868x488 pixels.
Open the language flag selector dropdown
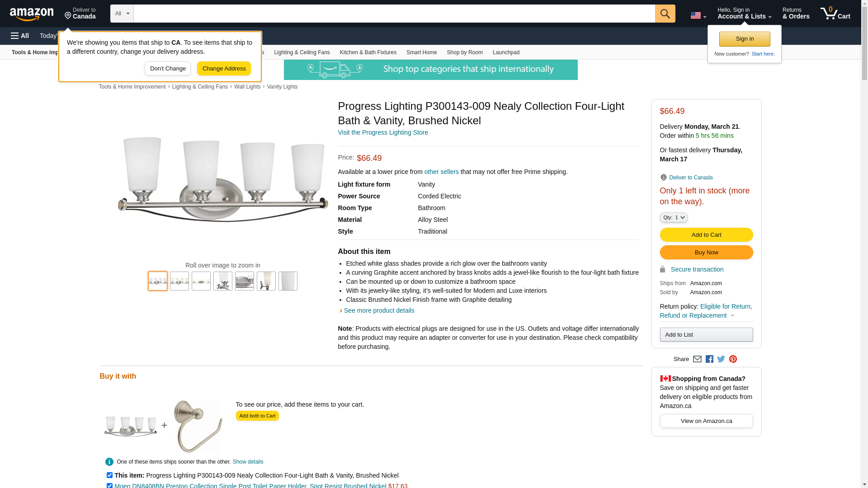tap(698, 16)
